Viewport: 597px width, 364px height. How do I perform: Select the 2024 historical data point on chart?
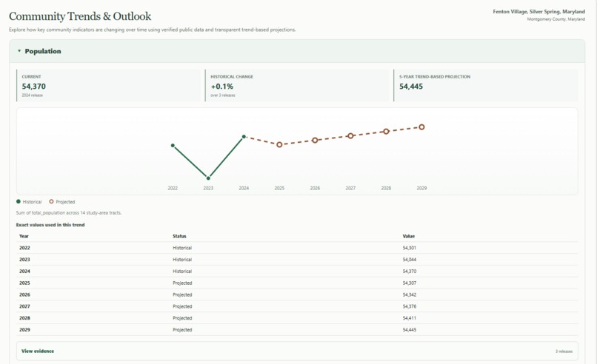tap(244, 137)
